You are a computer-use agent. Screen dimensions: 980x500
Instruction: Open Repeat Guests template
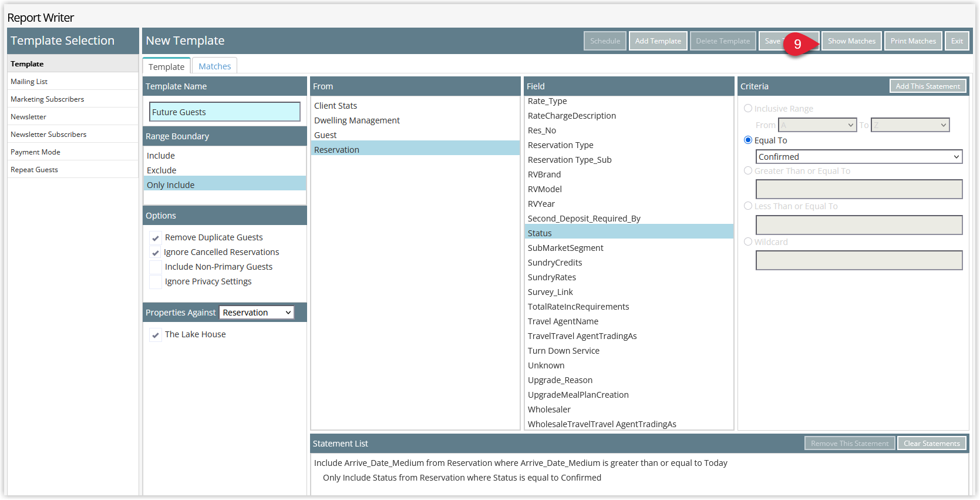point(73,170)
